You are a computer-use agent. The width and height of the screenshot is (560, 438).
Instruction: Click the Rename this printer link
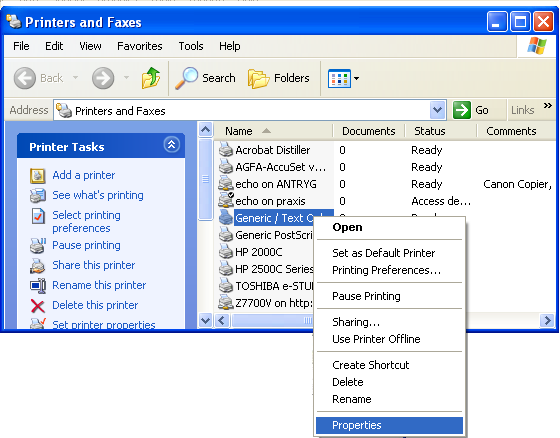[x=99, y=285]
